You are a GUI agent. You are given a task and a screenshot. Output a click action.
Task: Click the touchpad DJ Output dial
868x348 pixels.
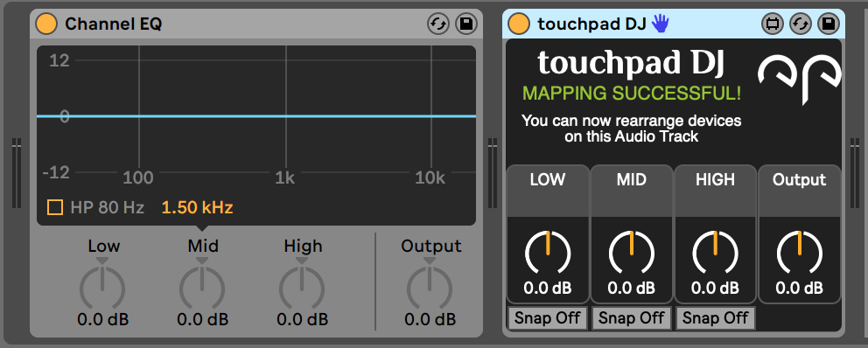tap(800, 254)
